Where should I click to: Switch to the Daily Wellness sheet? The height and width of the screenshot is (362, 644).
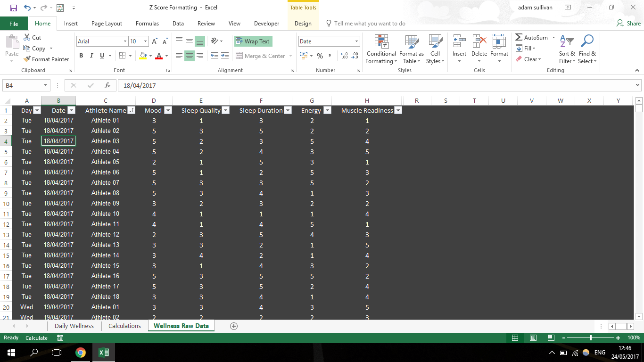(x=74, y=326)
